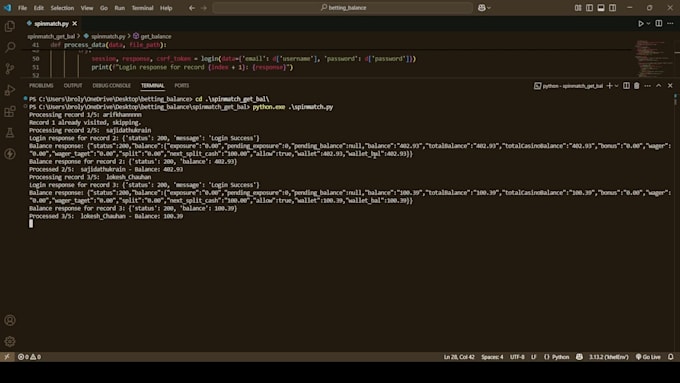680x383 pixels.
Task: Open the Testing flask view
Action: (10, 133)
